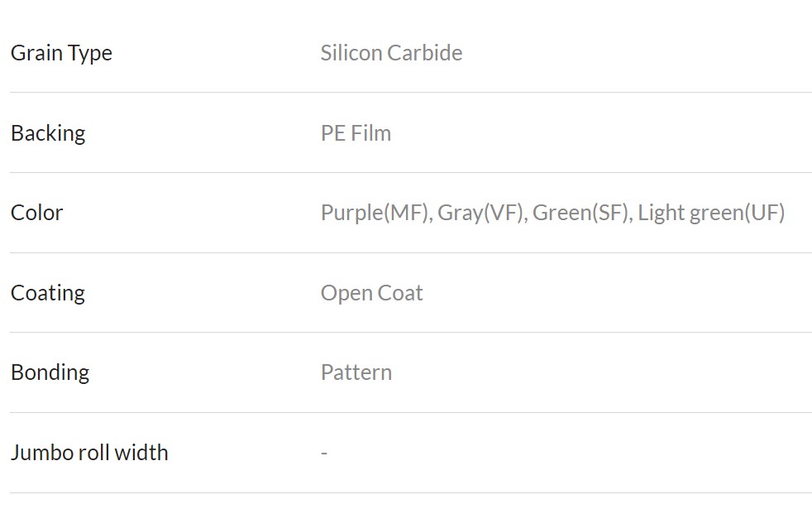Screen dimensions: 812x509
Task: Click the Grain Type label
Action: click(x=61, y=54)
